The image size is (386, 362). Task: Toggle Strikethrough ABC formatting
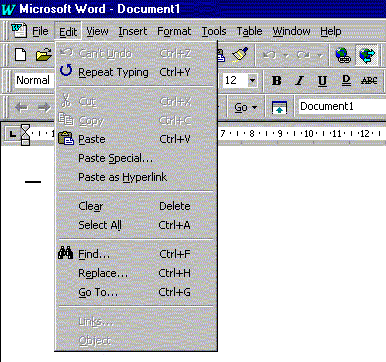tap(369, 80)
